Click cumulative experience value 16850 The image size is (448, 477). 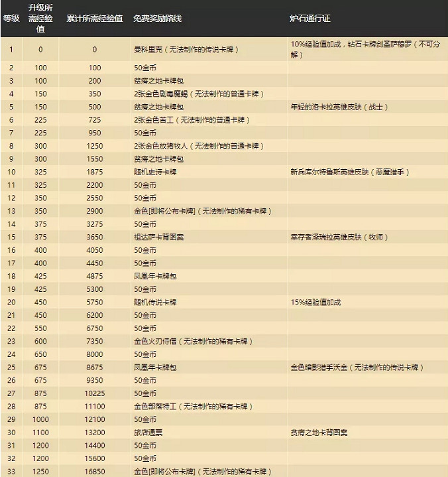(x=95, y=472)
